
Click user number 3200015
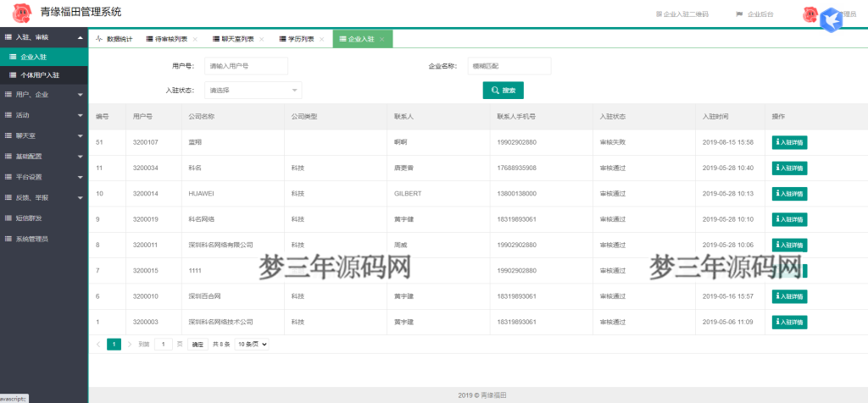click(146, 271)
